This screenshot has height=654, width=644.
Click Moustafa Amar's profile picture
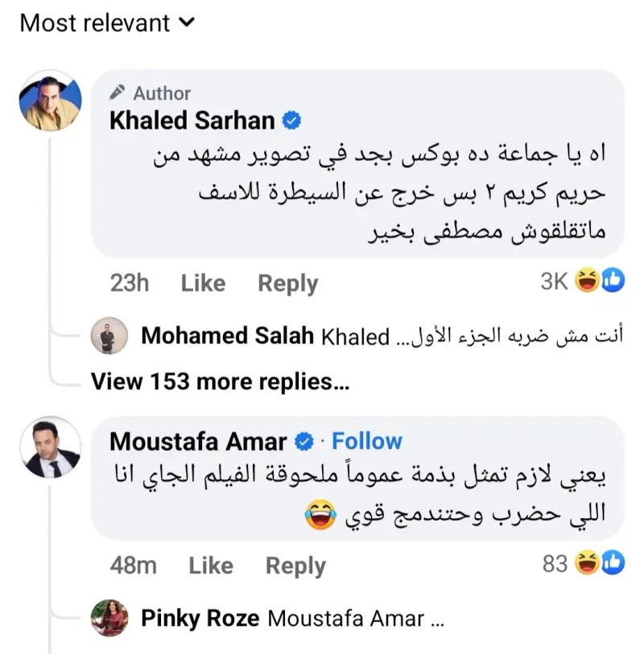(50, 450)
